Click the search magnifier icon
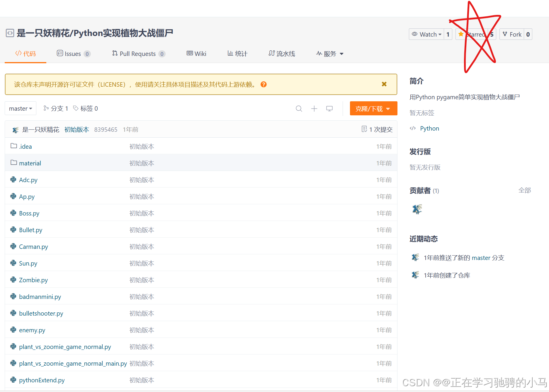This screenshot has height=392, width=549. click(x=299, y=109)
